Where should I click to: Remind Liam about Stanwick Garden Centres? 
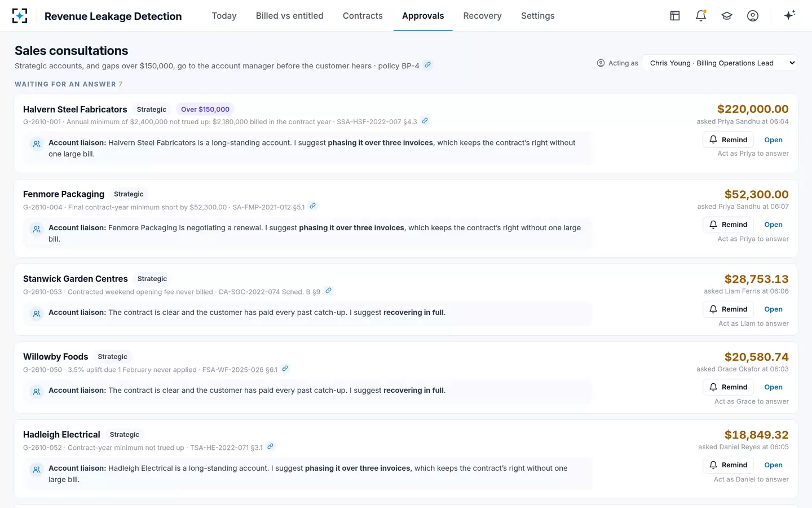[728, 309]
